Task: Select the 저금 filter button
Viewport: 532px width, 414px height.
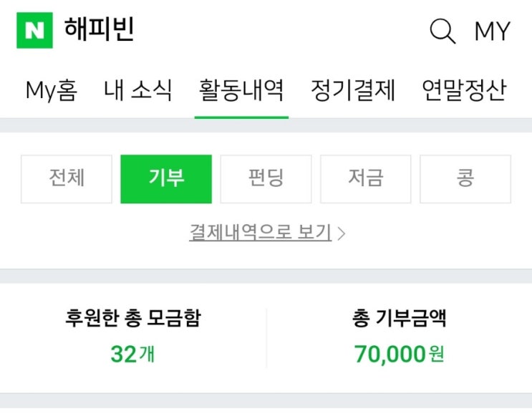Action: click(x=365, y=179)
